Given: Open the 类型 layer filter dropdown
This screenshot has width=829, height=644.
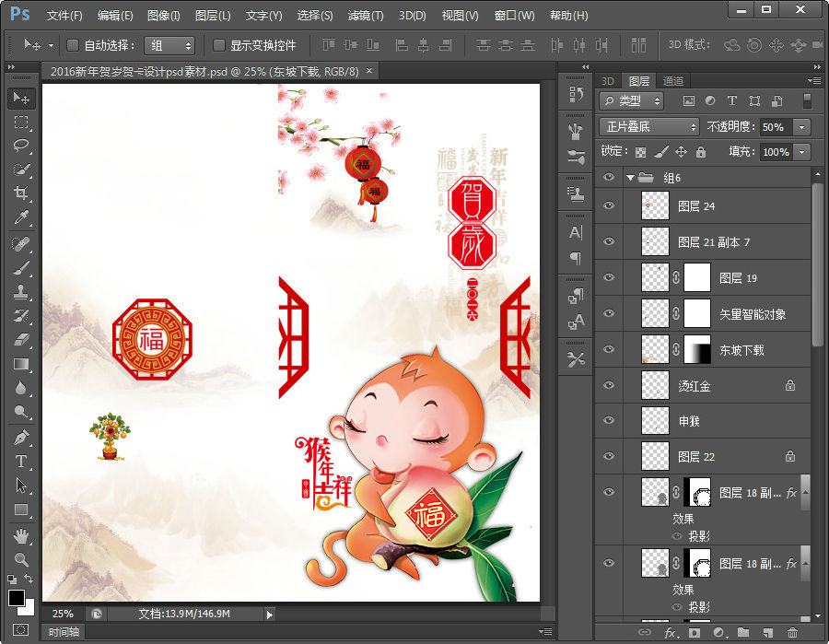Looking at the screenshot, I should click(631, 101).
